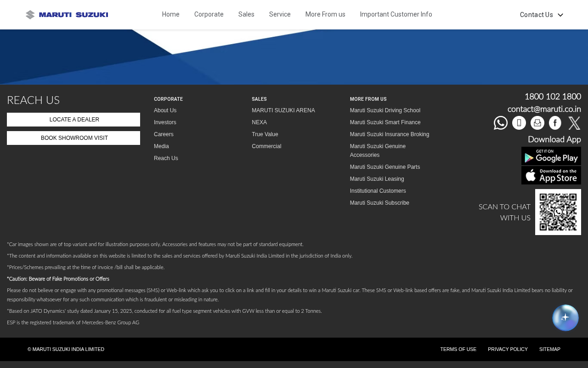The width and height of the screenshot is (588, 368).
Task: Click the Book Showroom Visit button
Action: pyautogui.click(x=73, y=138)
